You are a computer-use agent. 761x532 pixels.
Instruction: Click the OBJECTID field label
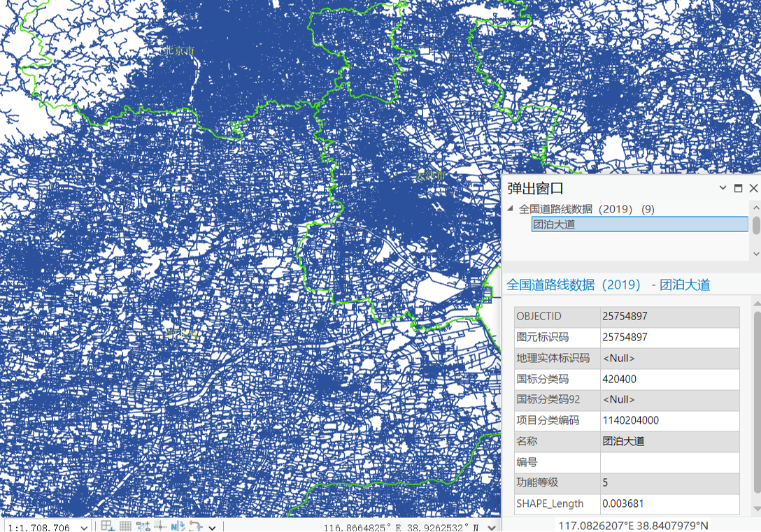point(539,316)
